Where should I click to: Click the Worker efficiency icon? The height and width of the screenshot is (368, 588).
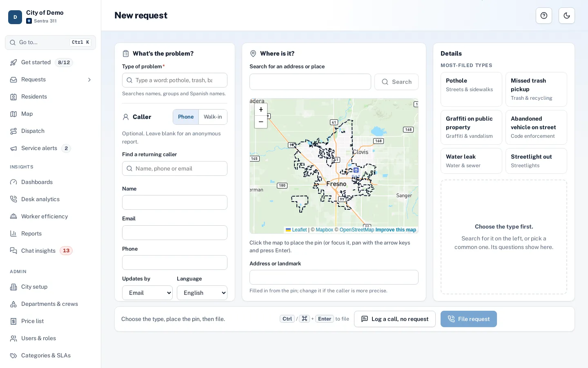[x=13, y=217]
